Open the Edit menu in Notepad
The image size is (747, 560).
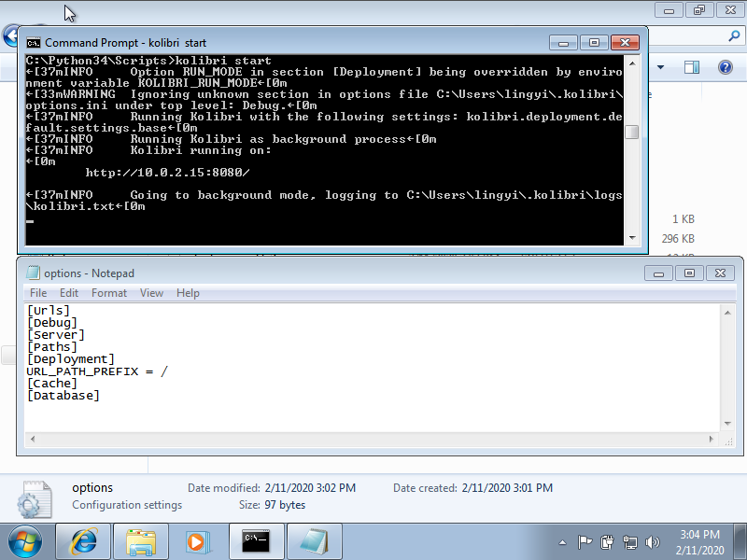(69, 292)
